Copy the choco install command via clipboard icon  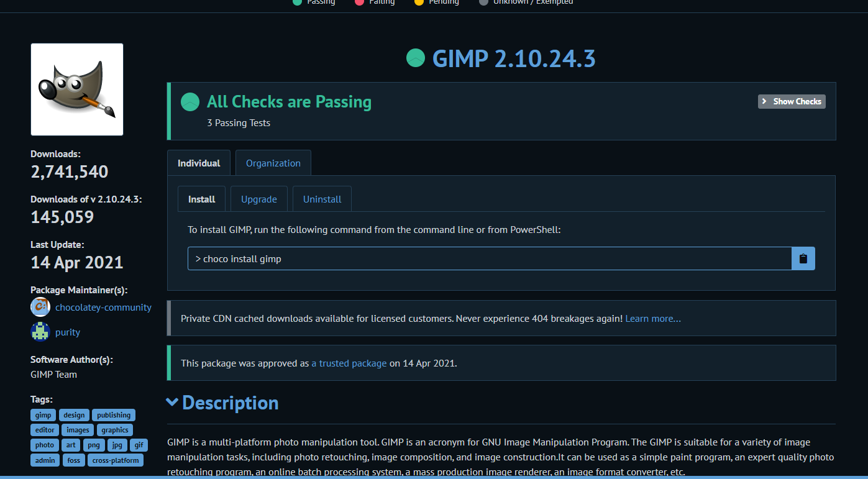803,258
